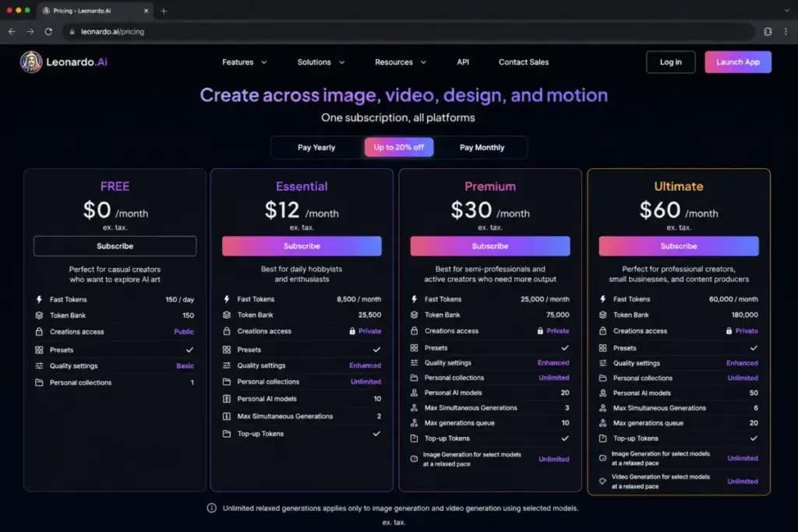Open the API page link
798x532 pixels.
[463, 62]
